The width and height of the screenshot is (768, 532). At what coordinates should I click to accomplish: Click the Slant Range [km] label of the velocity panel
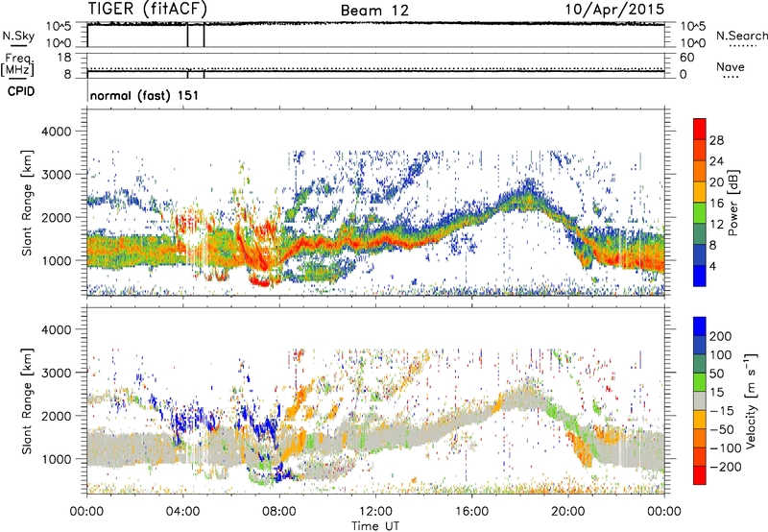(27, 401)
